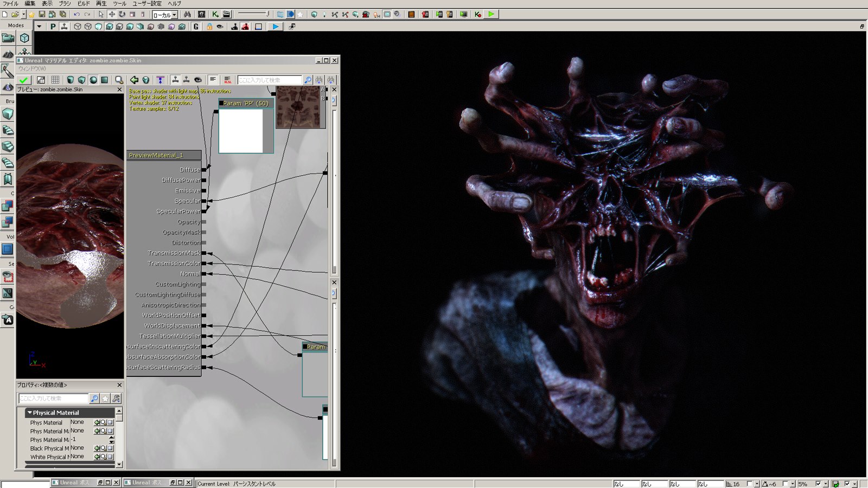This screenshot has width=868, height=488.
Task: Select the Normal input on PreviewMaterial_1
Action: coord(190,274)
